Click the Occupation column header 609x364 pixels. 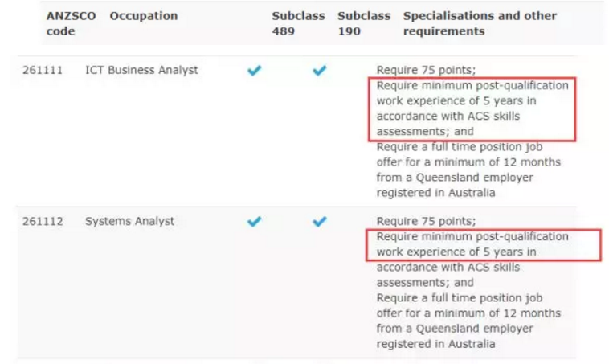pos(144,16)
